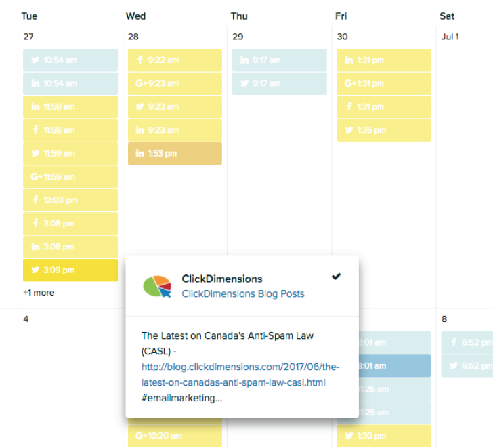Open the Twitter post at 9:17 am Thursday
The height and width of the screenshot is (448, 493).
click(x=280, y=83)
